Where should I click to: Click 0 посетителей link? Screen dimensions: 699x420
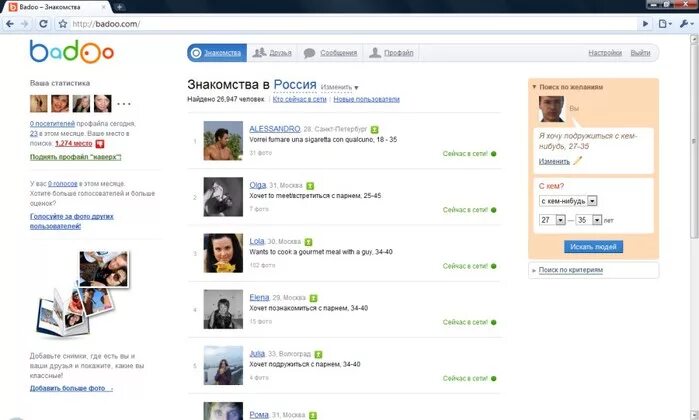[52, 124]
